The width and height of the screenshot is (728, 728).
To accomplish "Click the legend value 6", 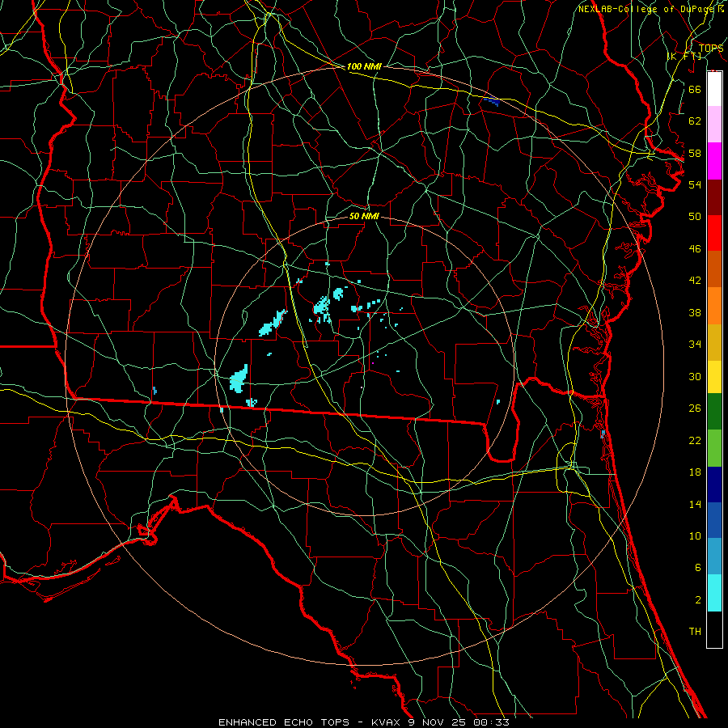I will point(697,567).
